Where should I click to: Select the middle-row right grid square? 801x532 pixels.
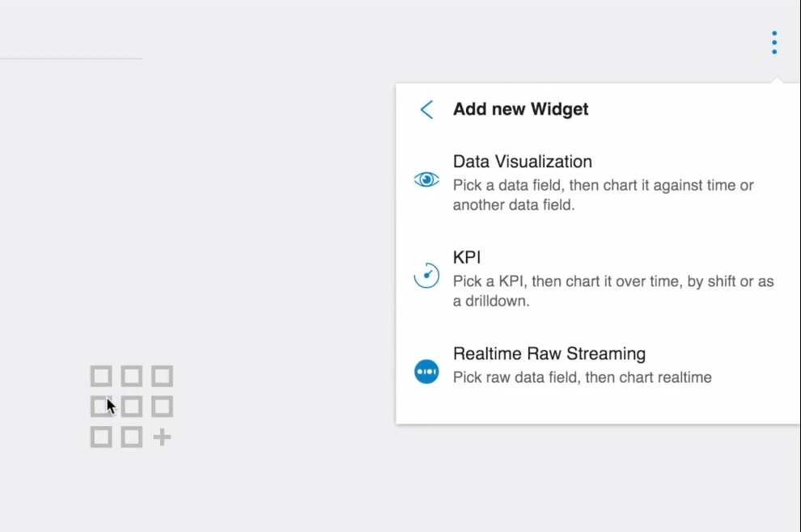tap(162, 407)
